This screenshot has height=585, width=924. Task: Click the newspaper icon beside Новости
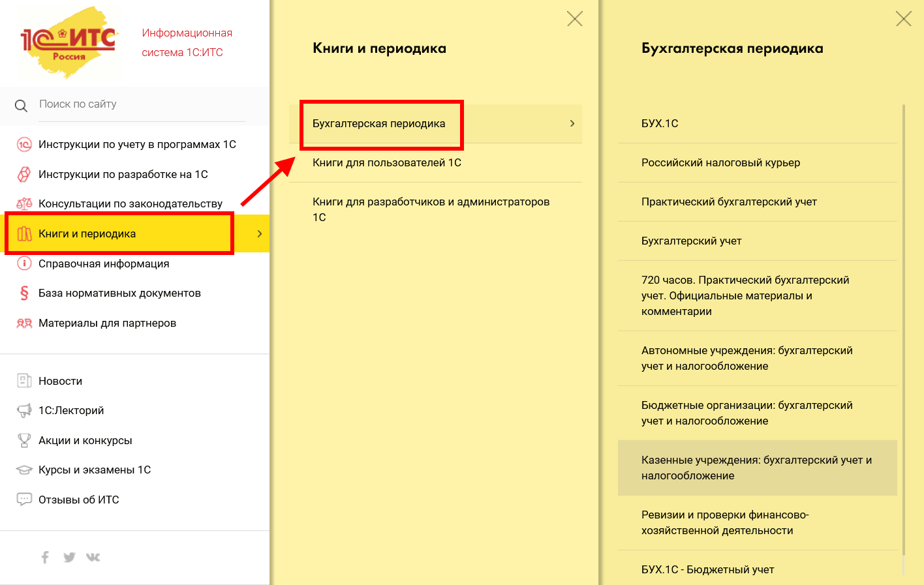pyautogui.click(x=24, y=381)
